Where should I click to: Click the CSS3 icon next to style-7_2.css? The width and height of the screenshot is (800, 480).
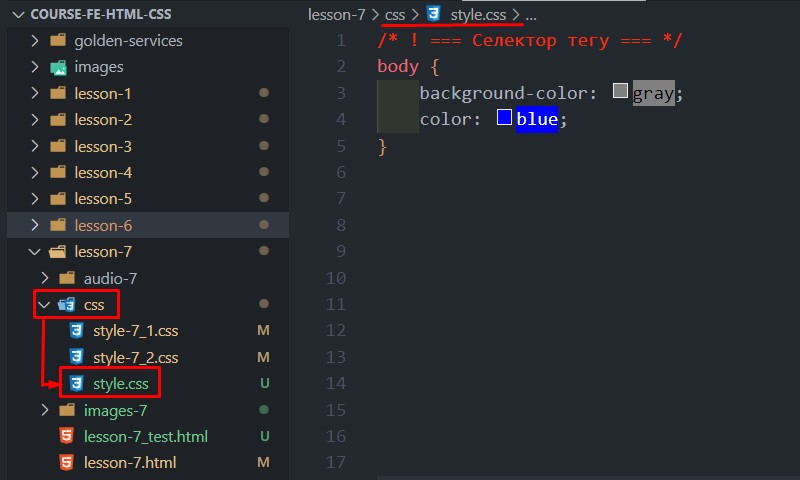tap(76, 357)
